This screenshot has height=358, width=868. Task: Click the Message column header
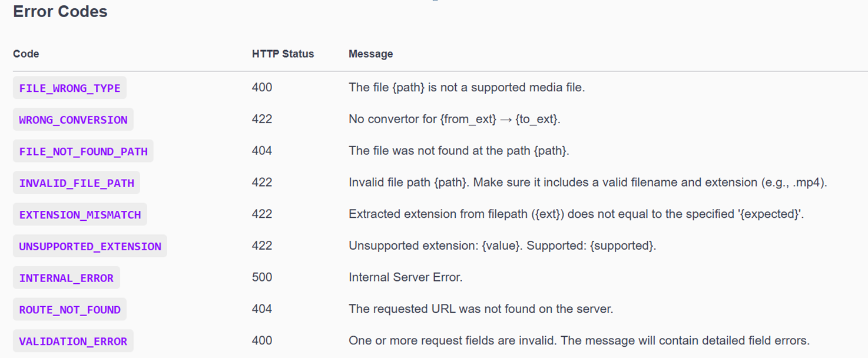(370, 54)
